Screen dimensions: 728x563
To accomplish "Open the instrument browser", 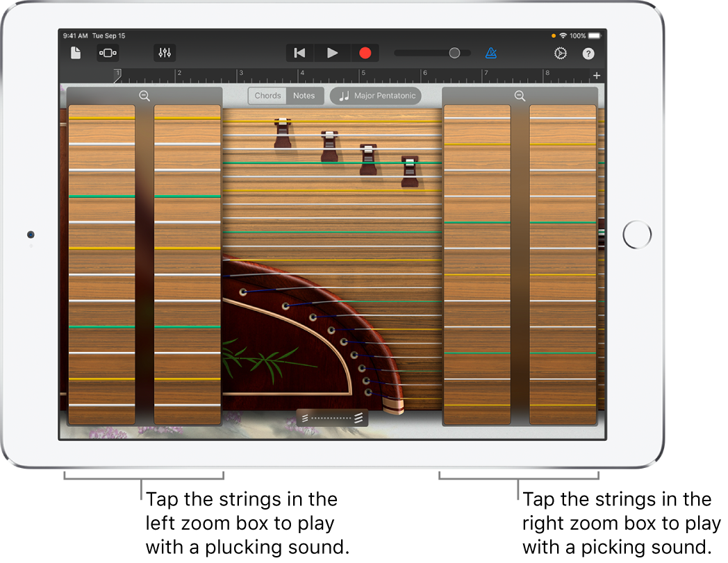I will 107,52.
